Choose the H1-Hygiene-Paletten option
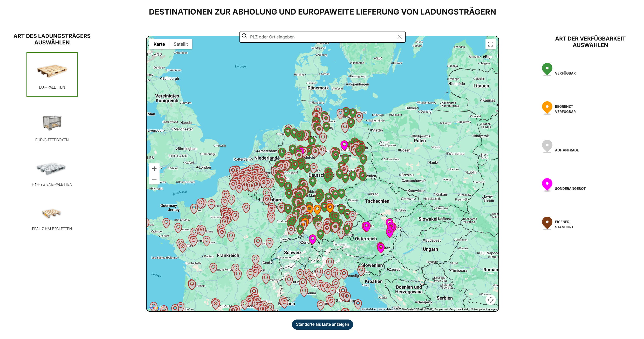644x339 pixels. coord(52,174)
